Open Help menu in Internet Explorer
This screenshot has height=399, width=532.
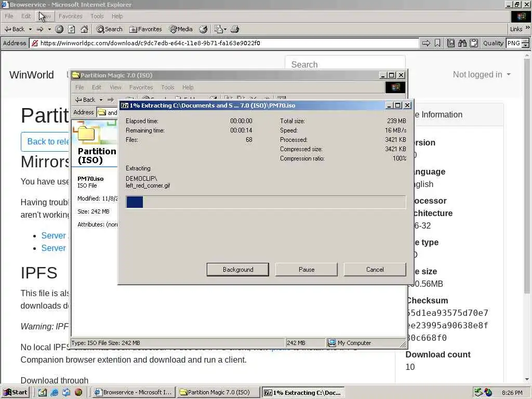tap(117, 16)
